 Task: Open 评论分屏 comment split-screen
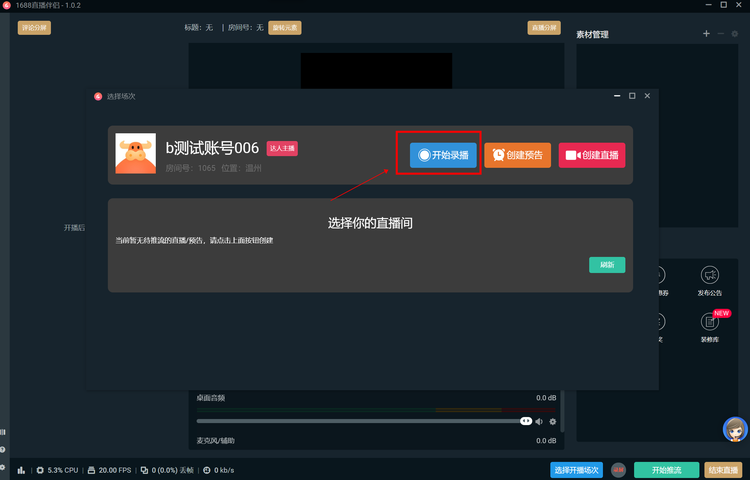pos(34,28)
